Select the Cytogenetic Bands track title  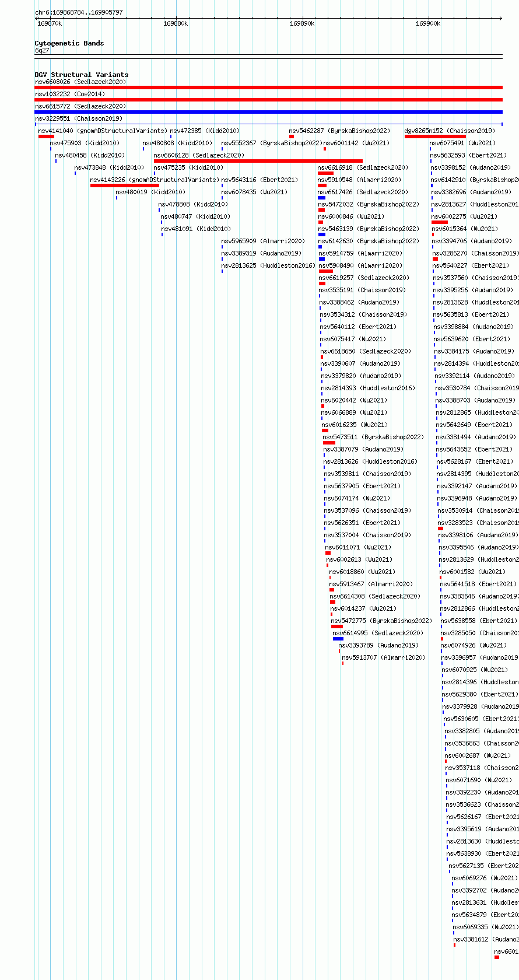click(x=69, y=43)
